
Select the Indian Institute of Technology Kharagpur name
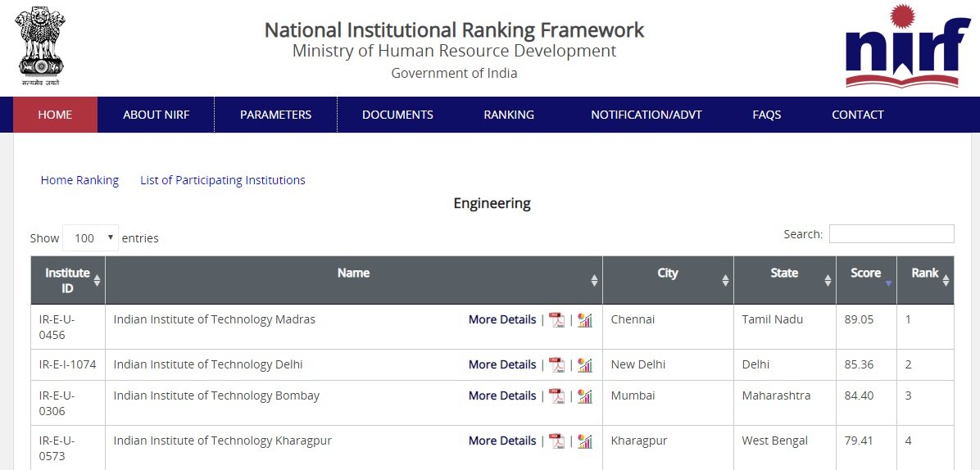click(x=223, y=441)
